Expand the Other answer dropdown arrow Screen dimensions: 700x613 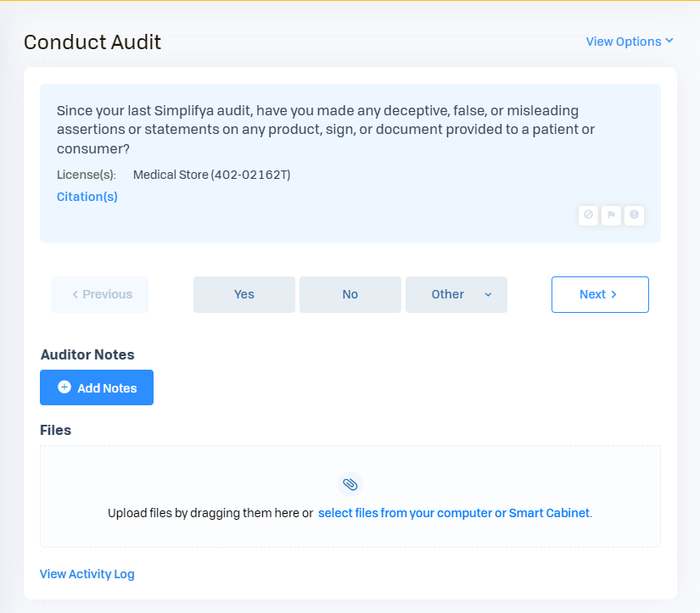click(x=488, y=294)
